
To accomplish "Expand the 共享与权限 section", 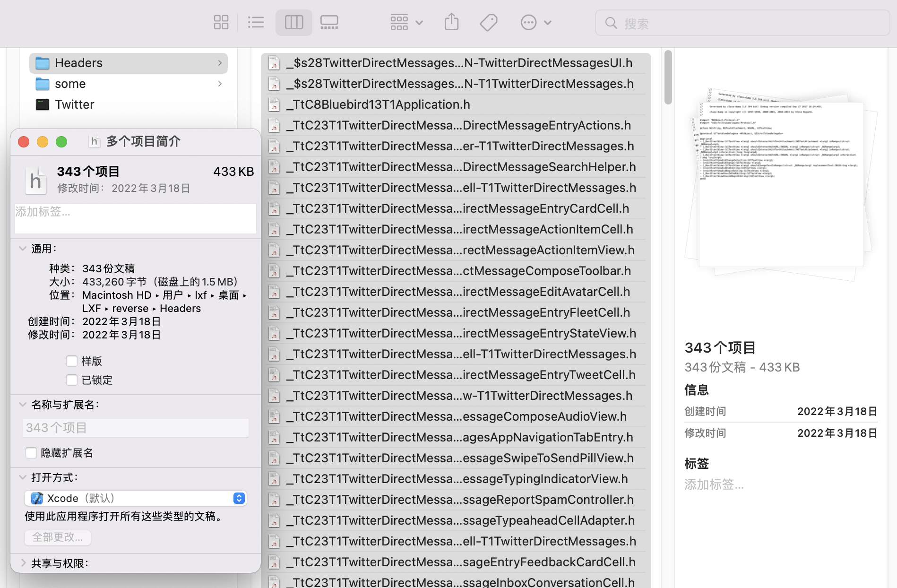I will (x=23, y=563).
